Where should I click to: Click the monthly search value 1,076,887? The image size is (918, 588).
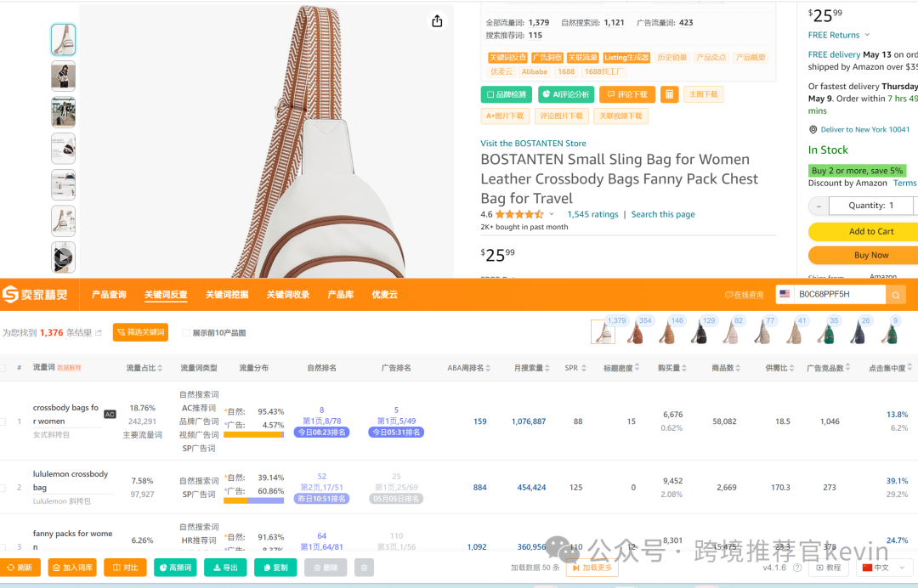point(529,421)
